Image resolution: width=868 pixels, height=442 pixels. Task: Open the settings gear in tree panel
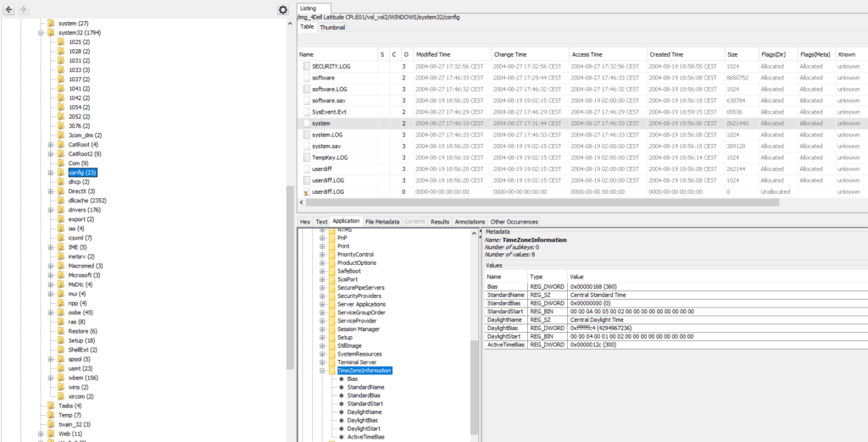[283, 10]
